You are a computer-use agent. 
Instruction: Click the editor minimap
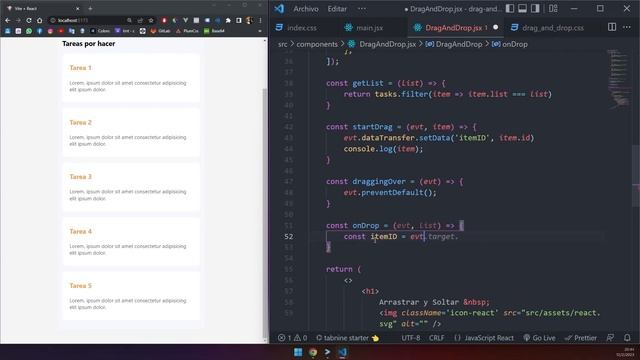(618, 80)
